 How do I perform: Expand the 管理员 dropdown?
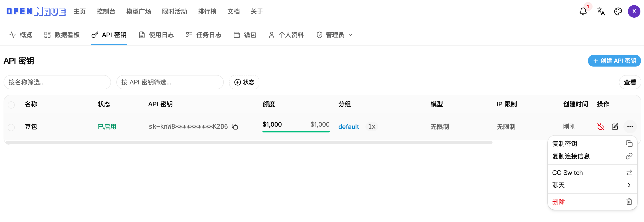pyautogui.click(x=335, y=35)
